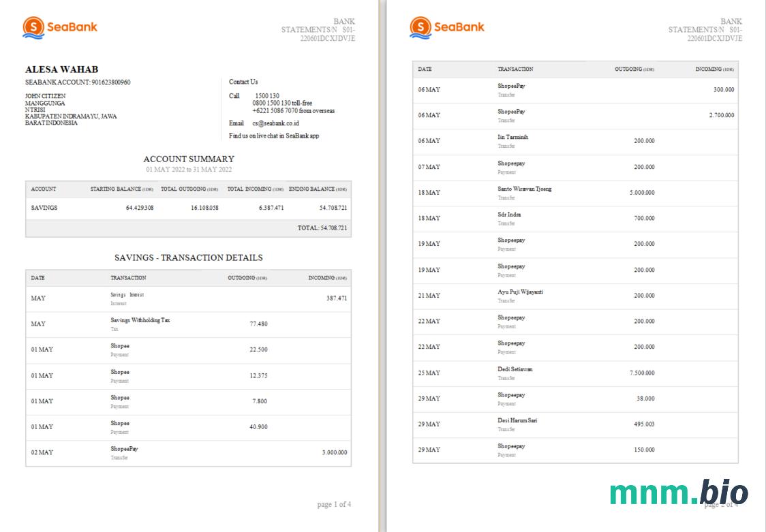Click the SeaBank logo on page one
This screenshot has height=532, width=766.
tap(60, 27)
